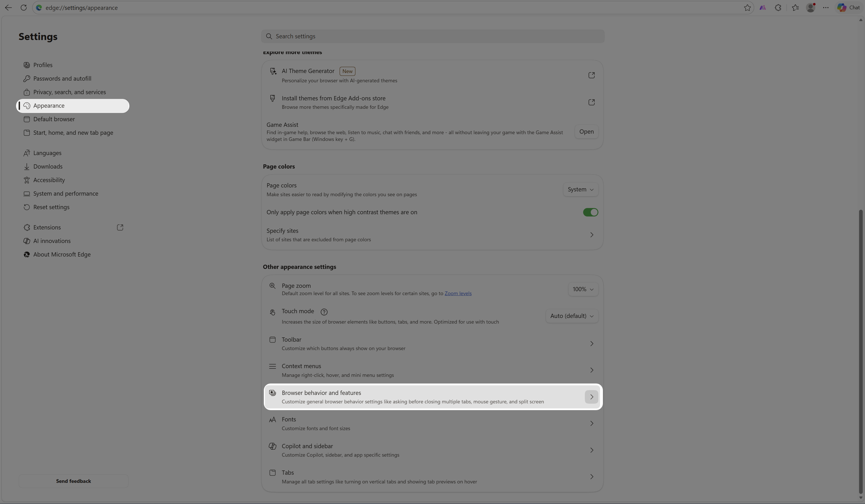Click the Tabs row icon

coord(272,473)
